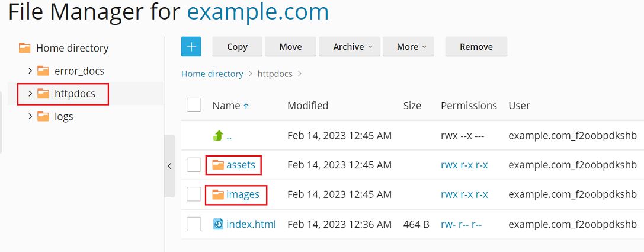Image resolution: width=644 pixels, height=252 pixels.
Task: Click the Home directory breadcrumb link
Action: pos(212,74)
